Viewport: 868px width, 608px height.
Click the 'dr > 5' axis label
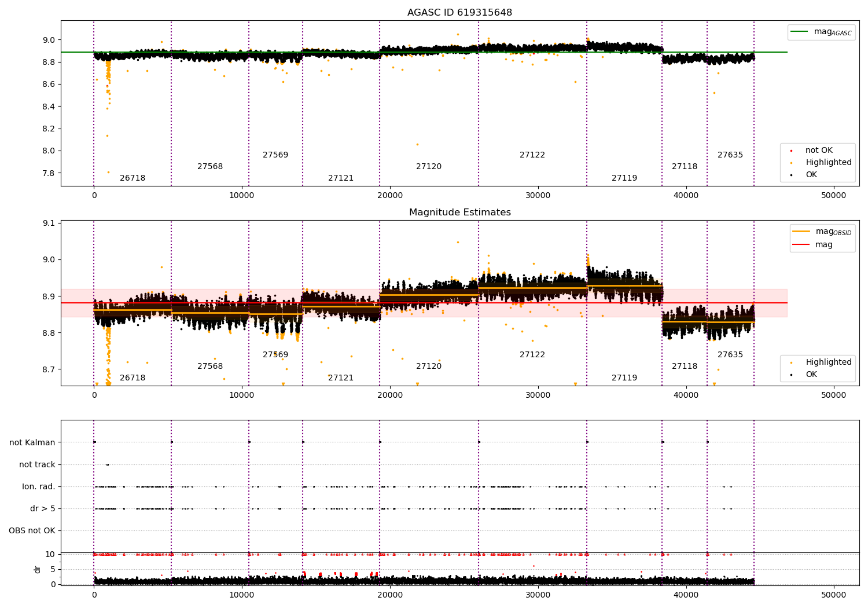click(43, 509)
